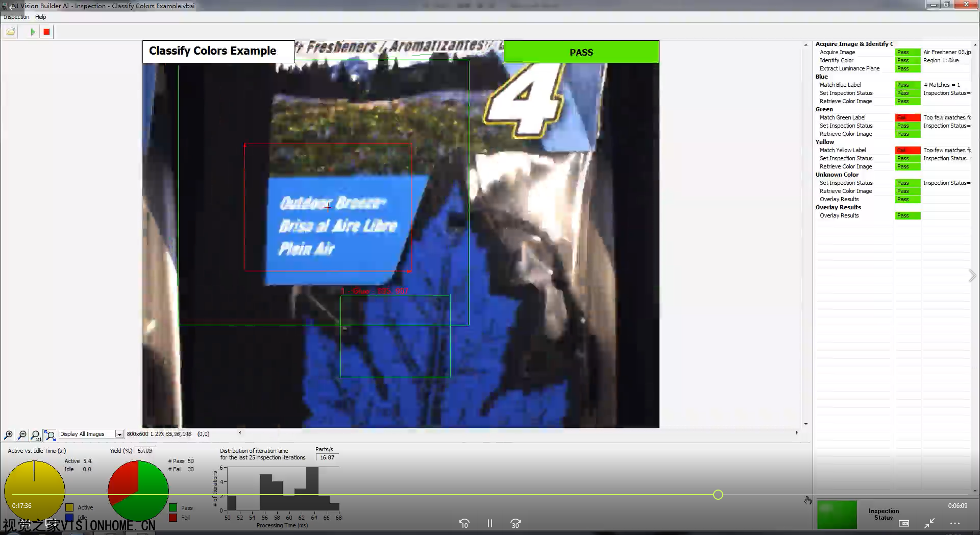Stop the inspection with red square
980x535 pixels.
[x=46, y=32]
